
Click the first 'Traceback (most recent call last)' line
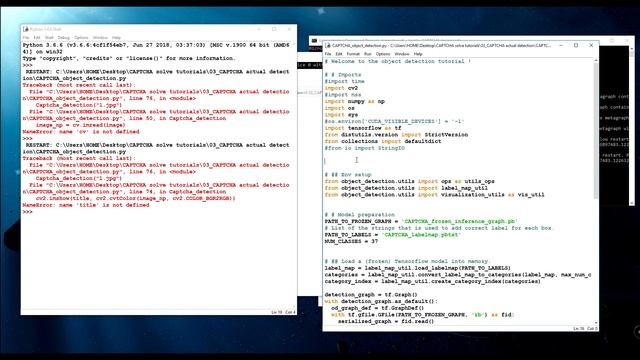click(x=79, y=85)
